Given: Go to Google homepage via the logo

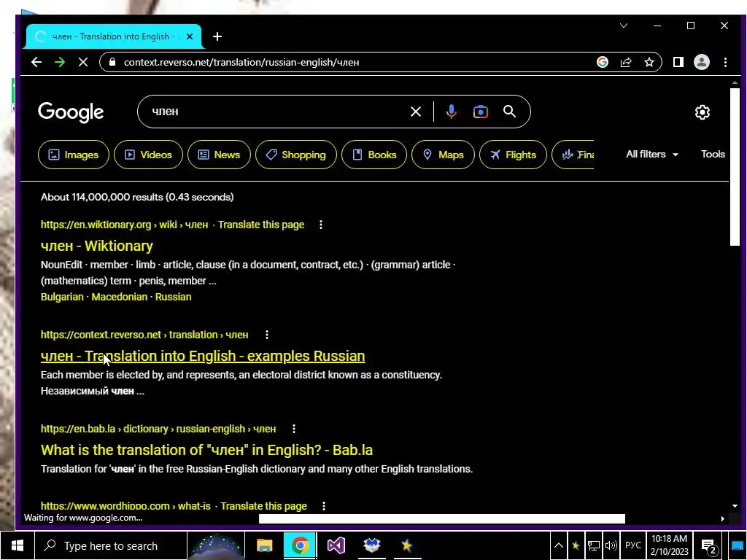Looking at the screenshot, I should click(x=71, y=112).
